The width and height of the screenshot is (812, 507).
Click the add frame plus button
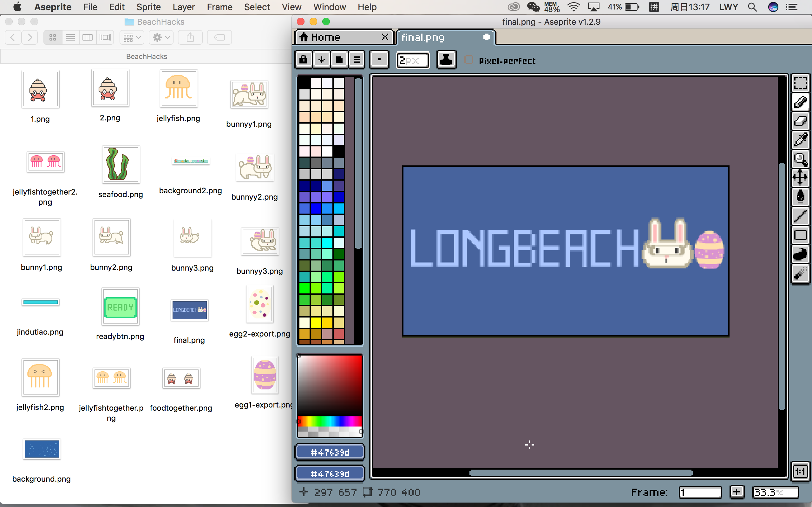737,492
